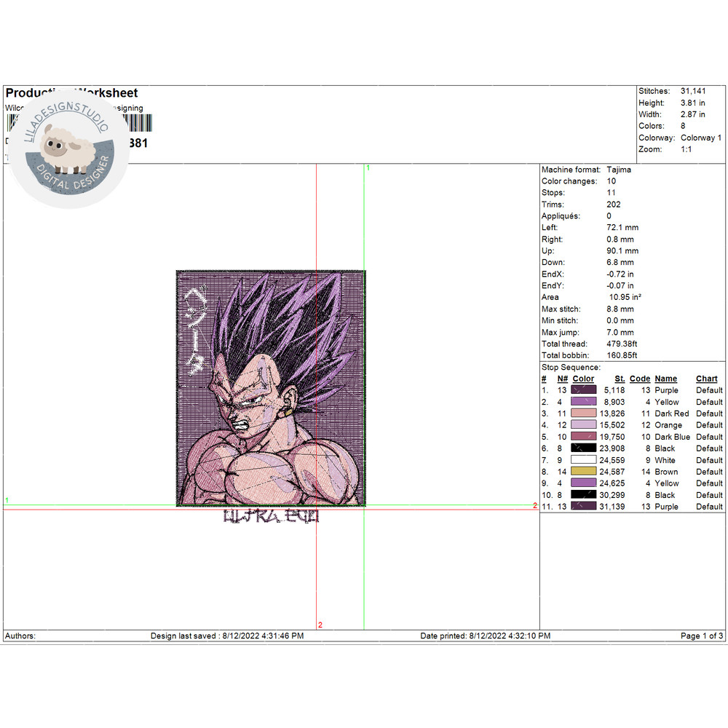Screen dimensions: 728x728
Task: Click the Total thread 479.38ft value
Action: 622,344
